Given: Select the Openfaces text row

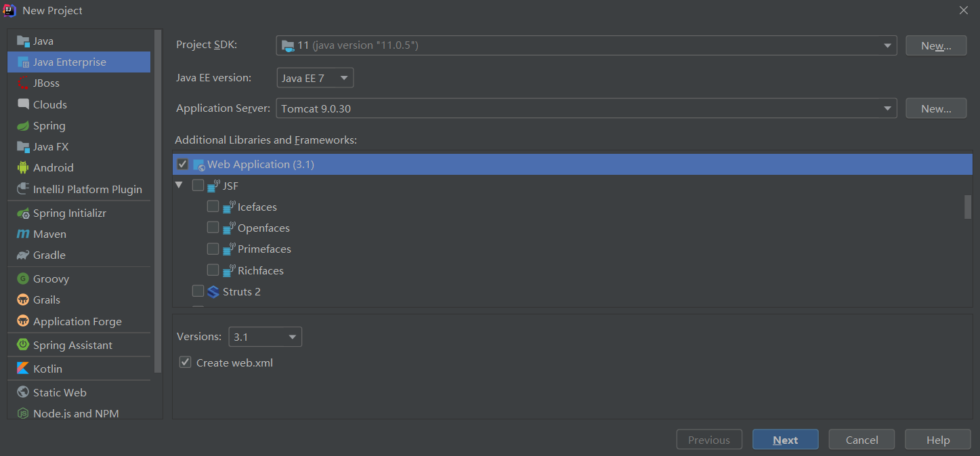Looking at the screenshot, I should (x=263, y=228).
